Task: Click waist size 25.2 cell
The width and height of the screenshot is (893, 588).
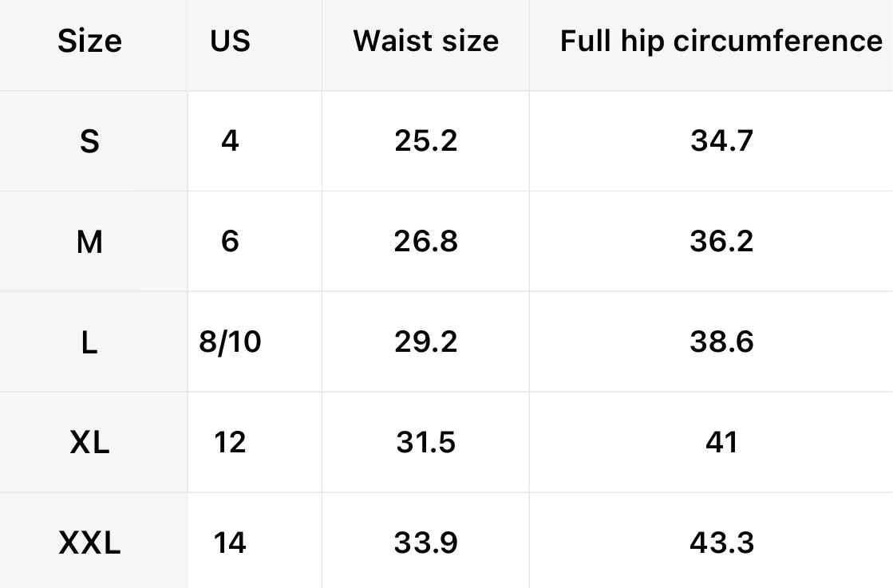Action: [425, 141]
